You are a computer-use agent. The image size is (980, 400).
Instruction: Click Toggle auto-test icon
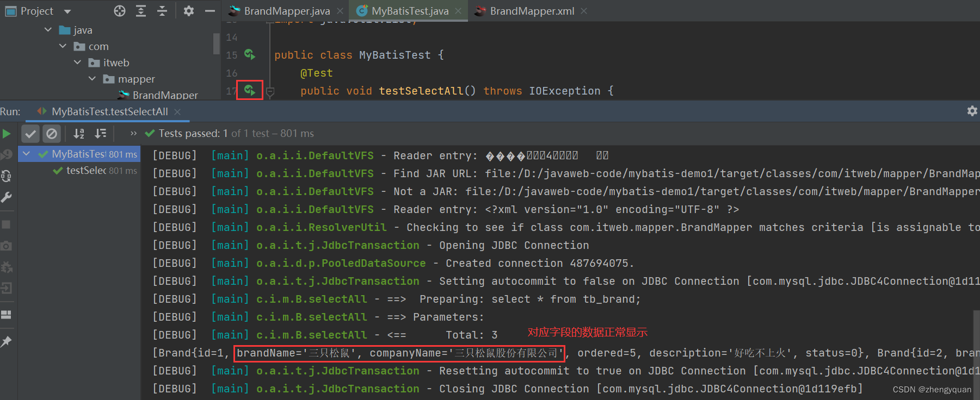(x=7, y=176)
